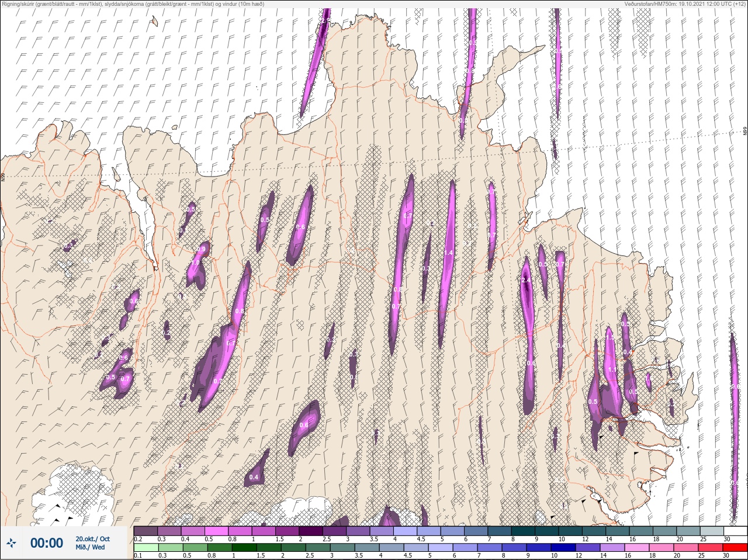
Task: Pick upper legend pink swatch between 0.5 and 0.8
Action: tap(217, 531)
